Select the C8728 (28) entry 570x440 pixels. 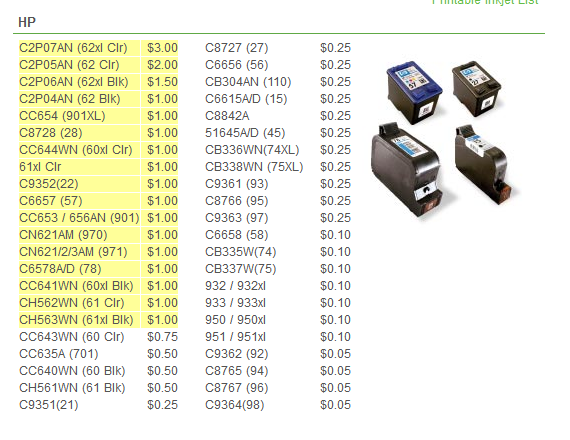[51, 133]
